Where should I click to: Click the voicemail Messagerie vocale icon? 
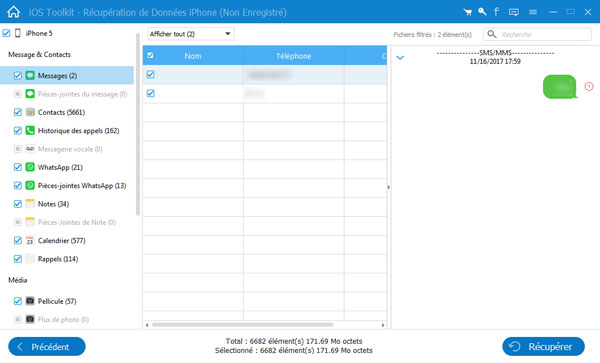tap(30, 149)
